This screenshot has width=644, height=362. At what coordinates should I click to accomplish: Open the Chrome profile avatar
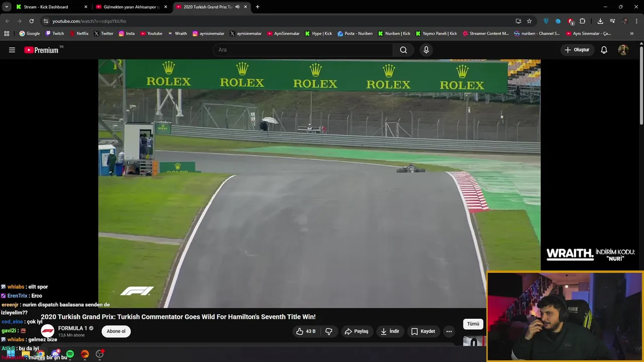[625, 21]
